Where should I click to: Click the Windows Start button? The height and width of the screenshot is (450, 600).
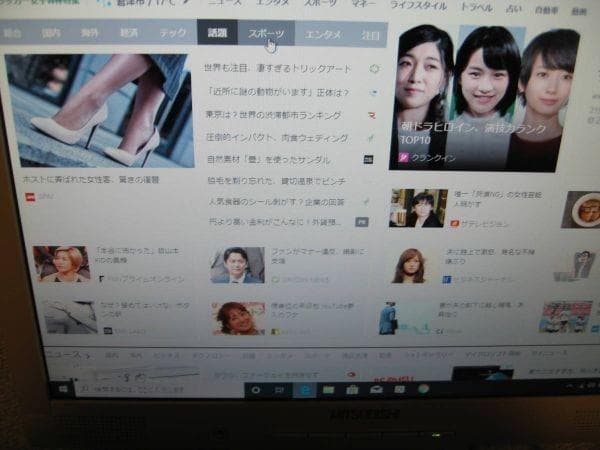(63, 389)
